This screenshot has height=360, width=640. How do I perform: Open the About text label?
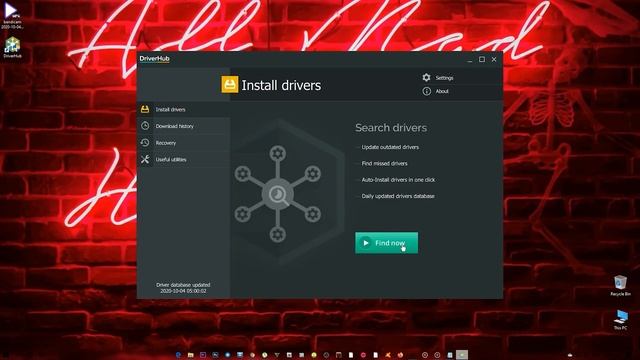point(442,91)
